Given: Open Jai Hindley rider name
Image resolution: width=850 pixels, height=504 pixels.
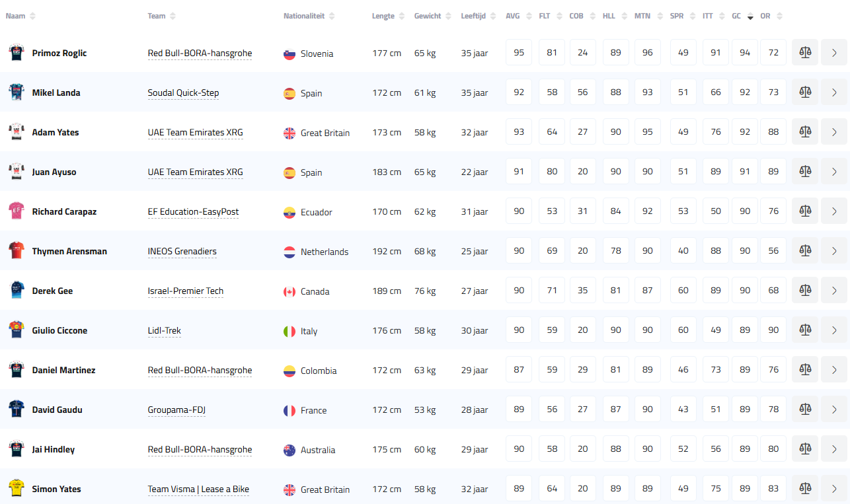Looking at the screenshot, I should [x=54, y=449].
